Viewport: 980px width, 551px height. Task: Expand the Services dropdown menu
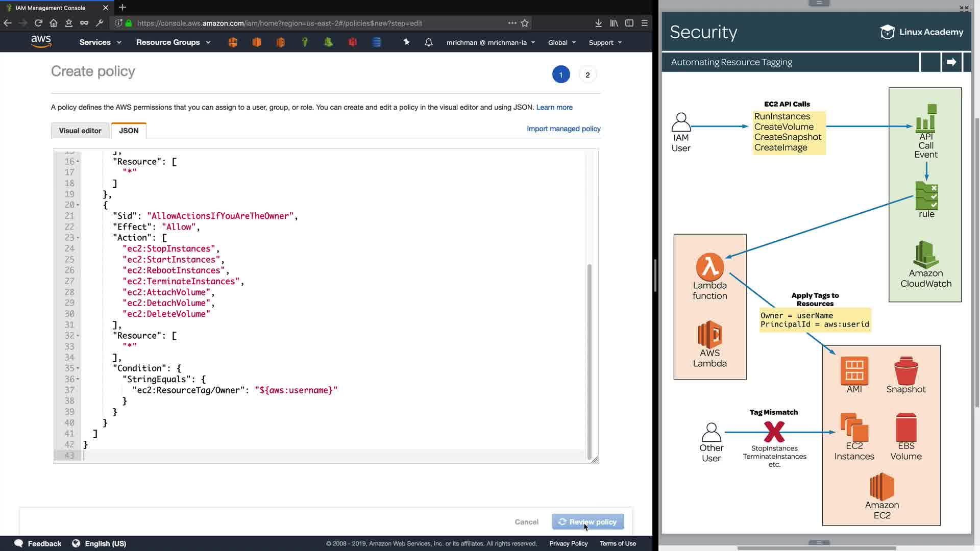pyautogui.click(x=101, y=42)
